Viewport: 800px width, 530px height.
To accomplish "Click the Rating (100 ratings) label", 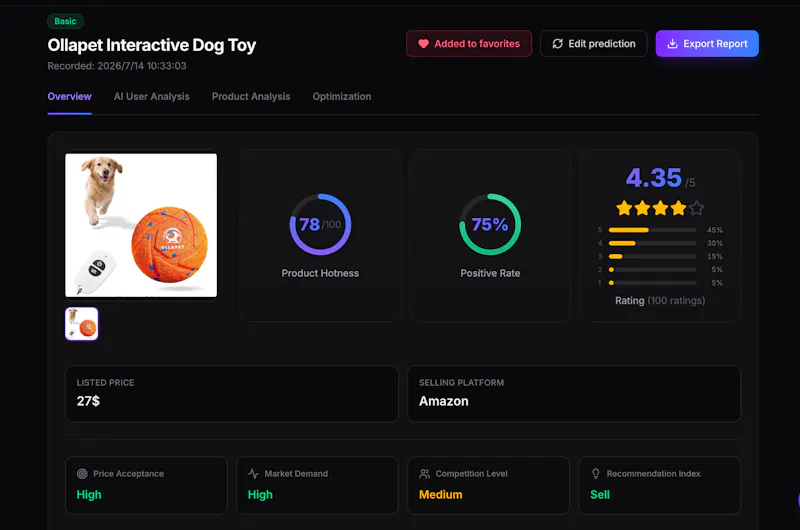I will (660, 301).
